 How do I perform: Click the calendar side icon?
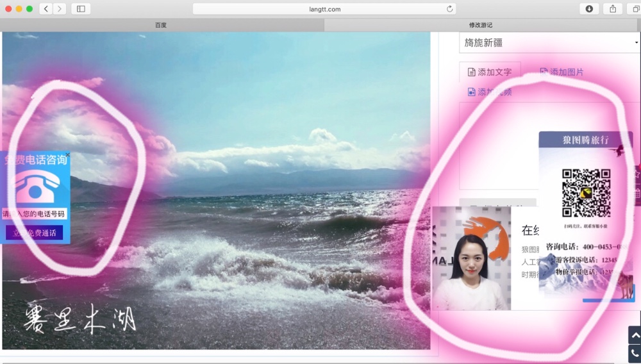coord(637,193)
